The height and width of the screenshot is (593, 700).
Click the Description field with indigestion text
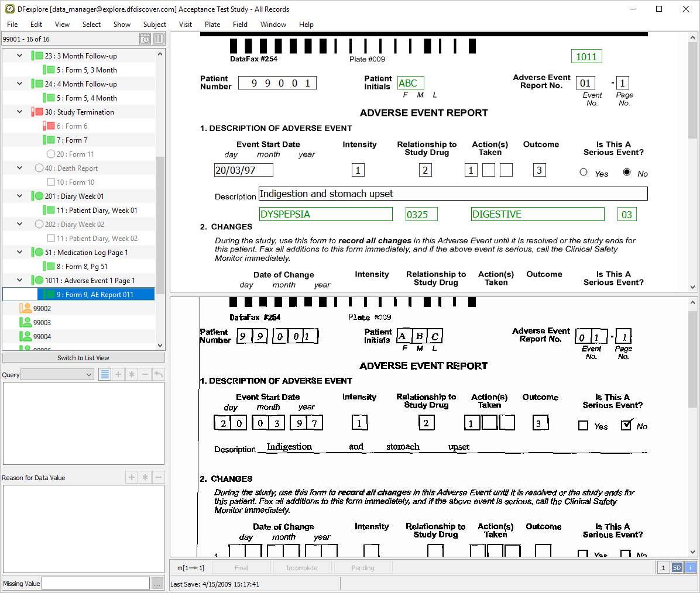tap(452, 194)
